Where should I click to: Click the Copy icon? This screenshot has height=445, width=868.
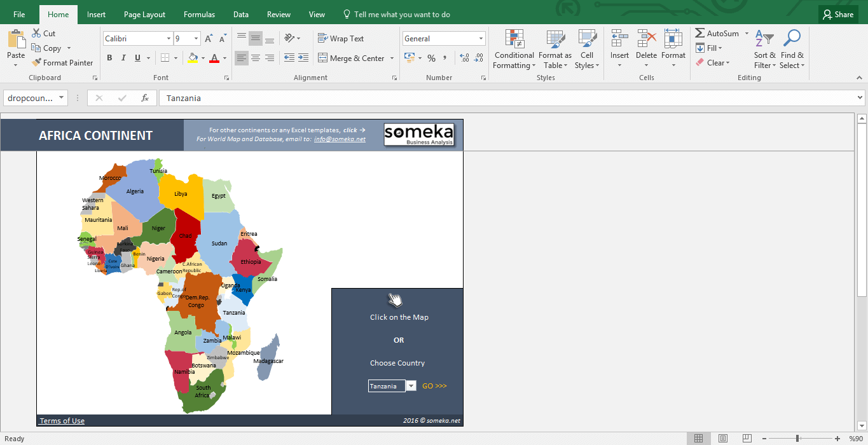point(36,48)
